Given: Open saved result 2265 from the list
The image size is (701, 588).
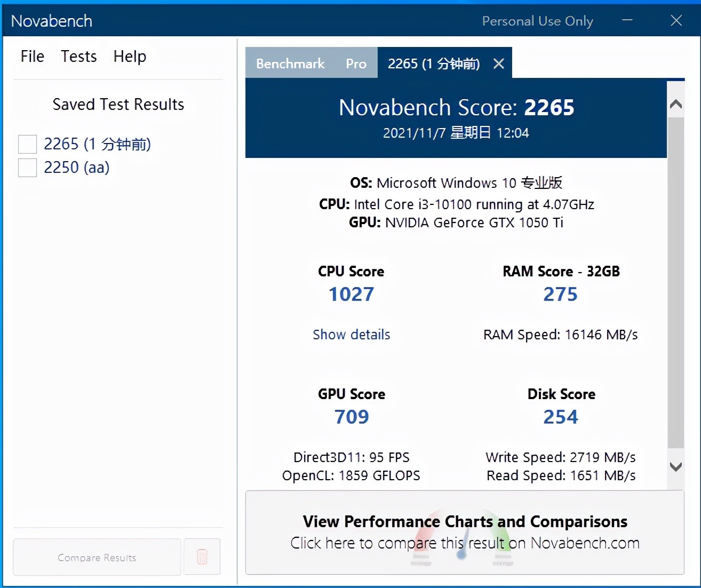Looking at the screenshot, I should coord(97,144).
